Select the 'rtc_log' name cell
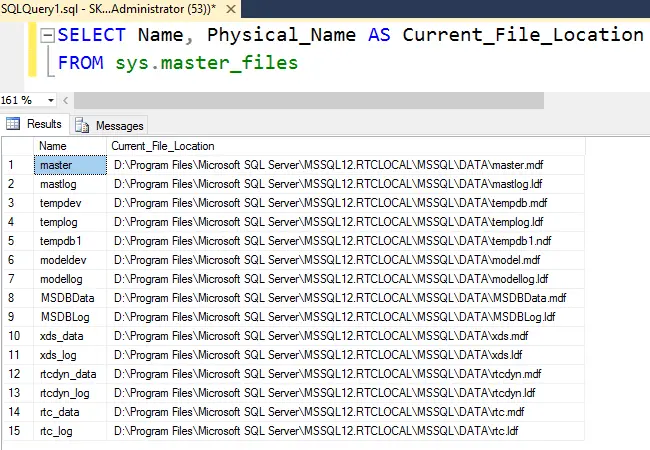 click(x=70, y=431)
